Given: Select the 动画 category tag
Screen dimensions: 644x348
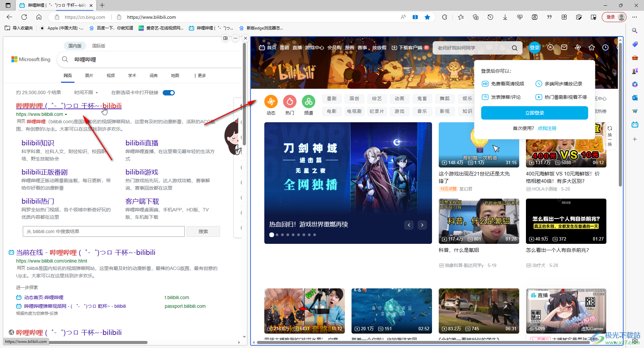Looking at the screenshot, I should 399,98.
